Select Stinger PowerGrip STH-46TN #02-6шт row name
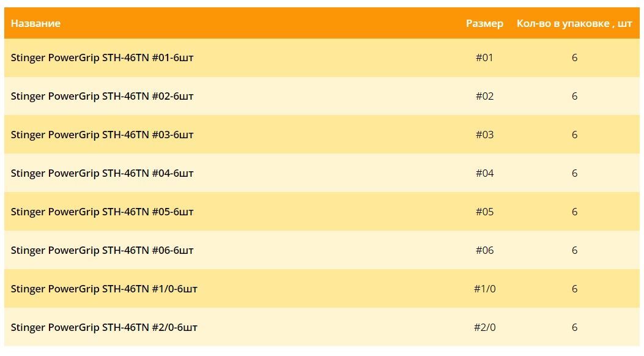Image resolution: width=644 pixels, height=356 pixels. click(102, 96)
